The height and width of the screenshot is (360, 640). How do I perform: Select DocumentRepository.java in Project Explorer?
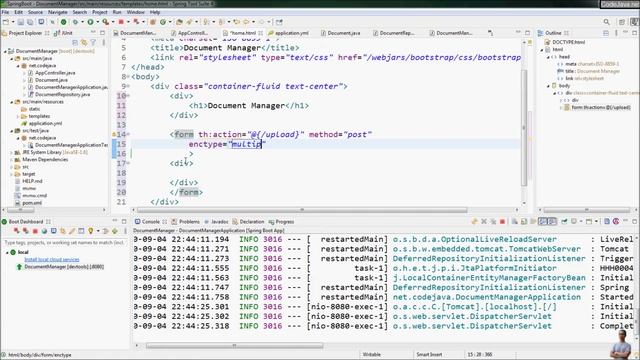point(62,95)
